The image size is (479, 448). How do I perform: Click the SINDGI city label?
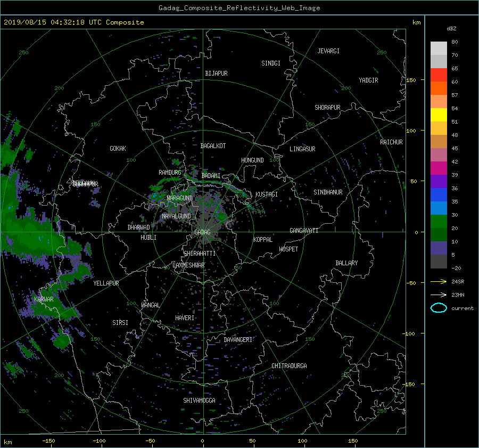tap(271, 63)
